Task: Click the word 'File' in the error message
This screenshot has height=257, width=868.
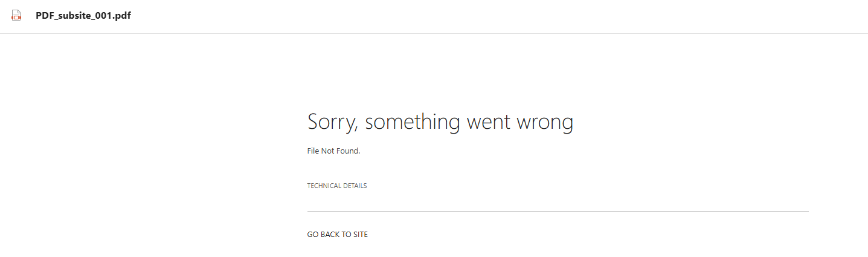Action: [x=313, y=151]
